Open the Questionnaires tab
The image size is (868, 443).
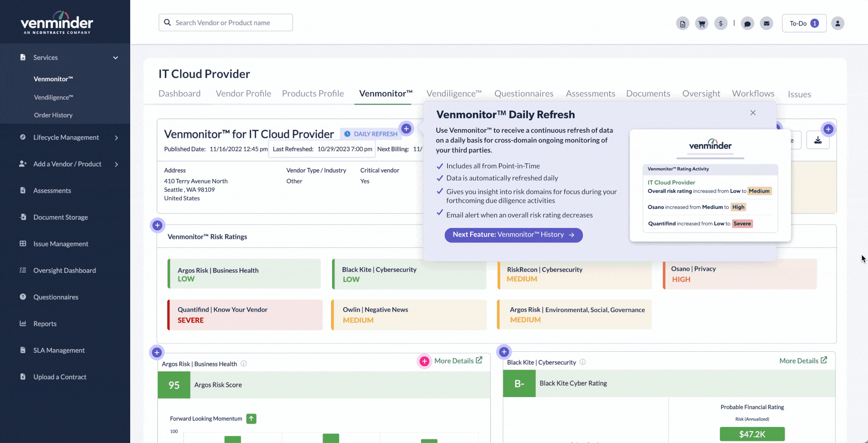point(524,93)
